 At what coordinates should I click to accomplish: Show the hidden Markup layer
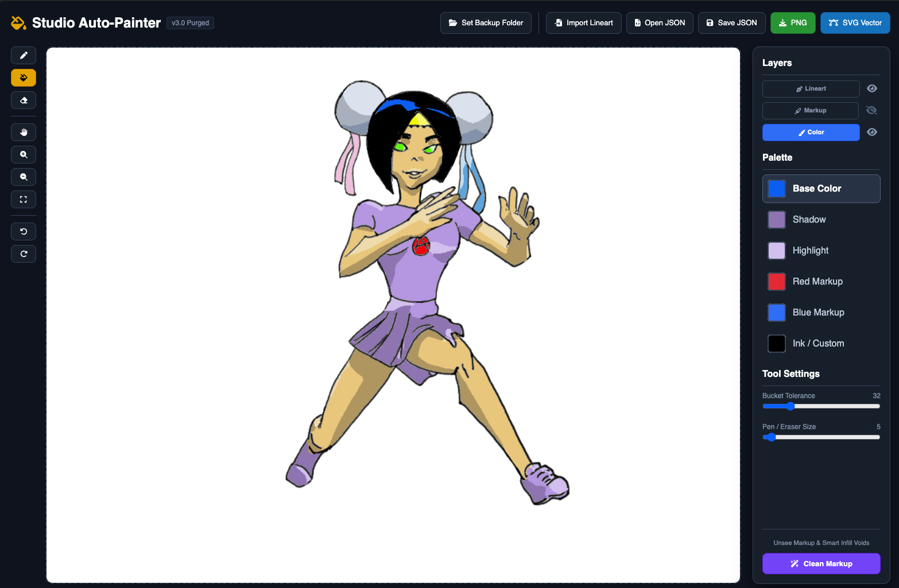(871, 110)
